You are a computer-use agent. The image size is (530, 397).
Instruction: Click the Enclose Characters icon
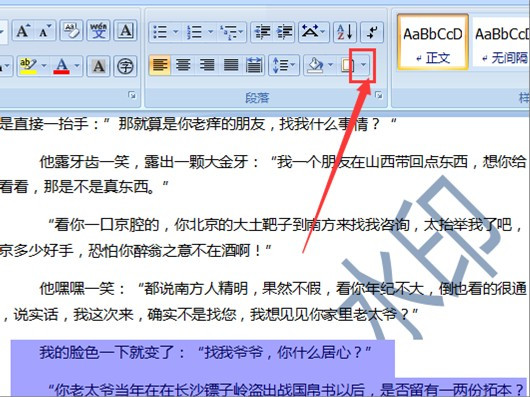pos(125,66)
